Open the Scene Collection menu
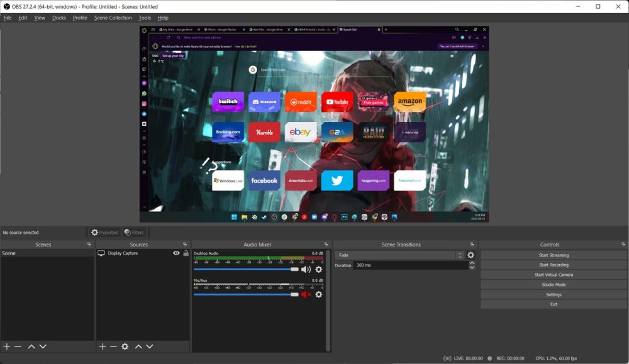 [113, 18]
